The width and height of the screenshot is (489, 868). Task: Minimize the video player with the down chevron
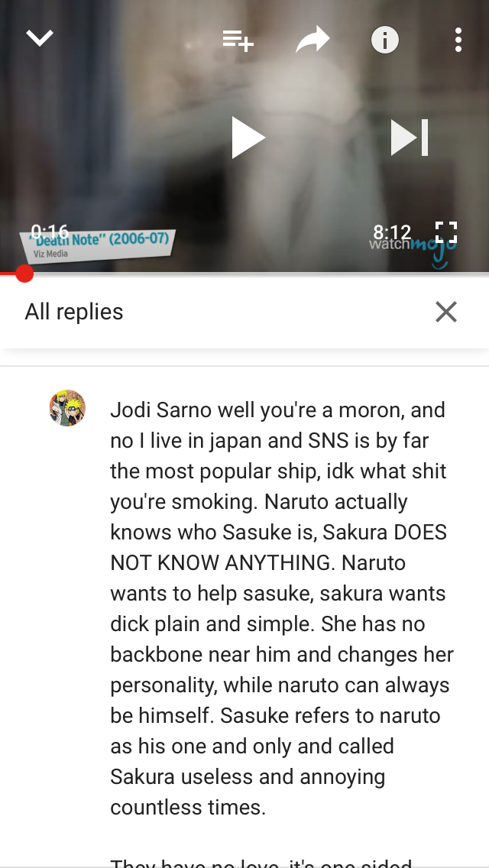tap(39, 39)
